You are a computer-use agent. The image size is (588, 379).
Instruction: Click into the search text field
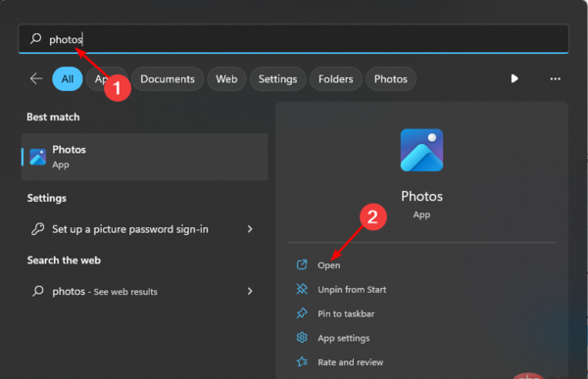(x=293, y=38)
